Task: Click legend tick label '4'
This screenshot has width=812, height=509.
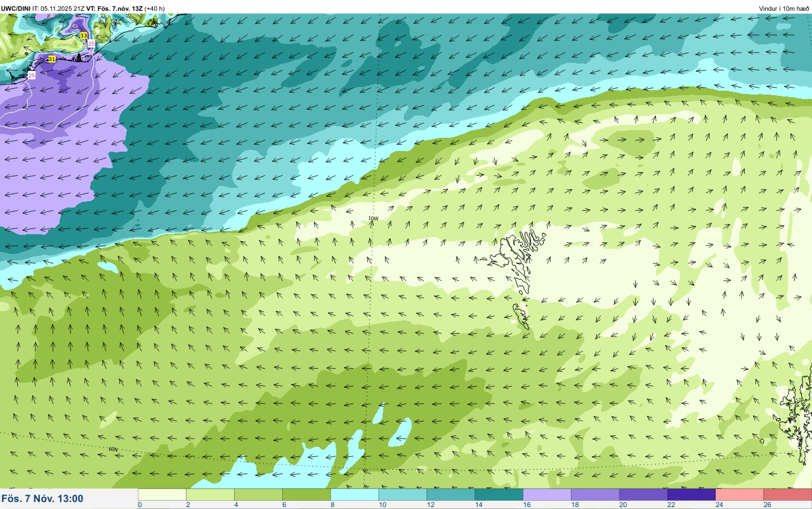Action: coord(236,505)
